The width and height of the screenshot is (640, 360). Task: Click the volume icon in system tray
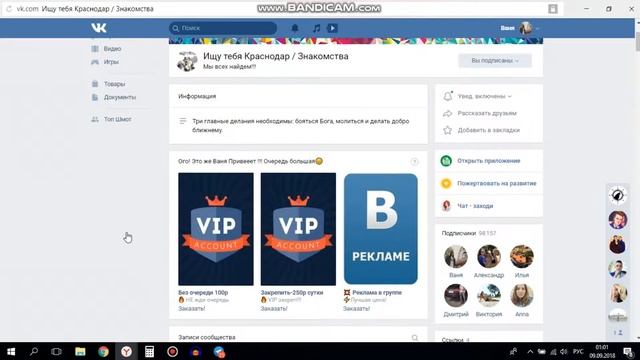pos(564,351)
